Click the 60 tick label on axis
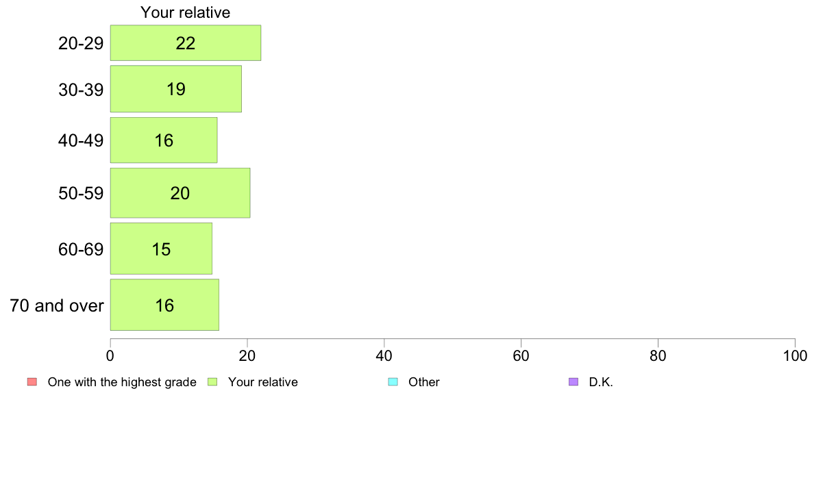The image size is (814, 504). pos(521,355)
